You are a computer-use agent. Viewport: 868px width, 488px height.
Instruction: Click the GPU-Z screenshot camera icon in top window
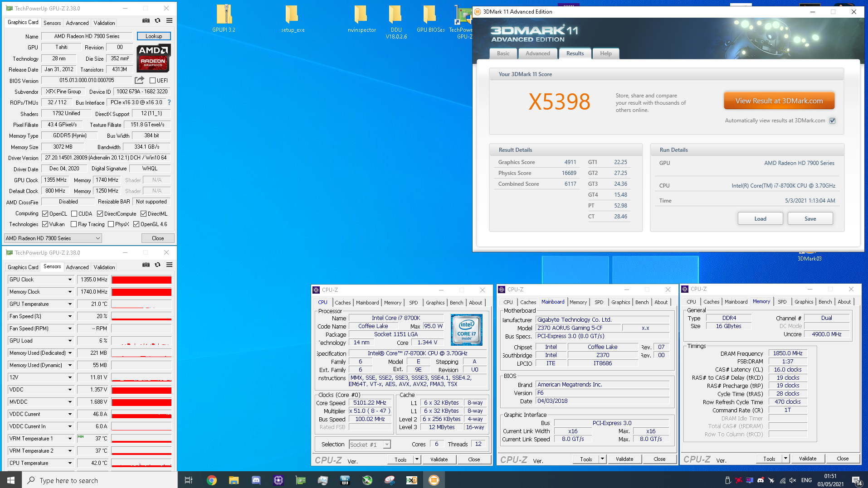click(146, 20)
